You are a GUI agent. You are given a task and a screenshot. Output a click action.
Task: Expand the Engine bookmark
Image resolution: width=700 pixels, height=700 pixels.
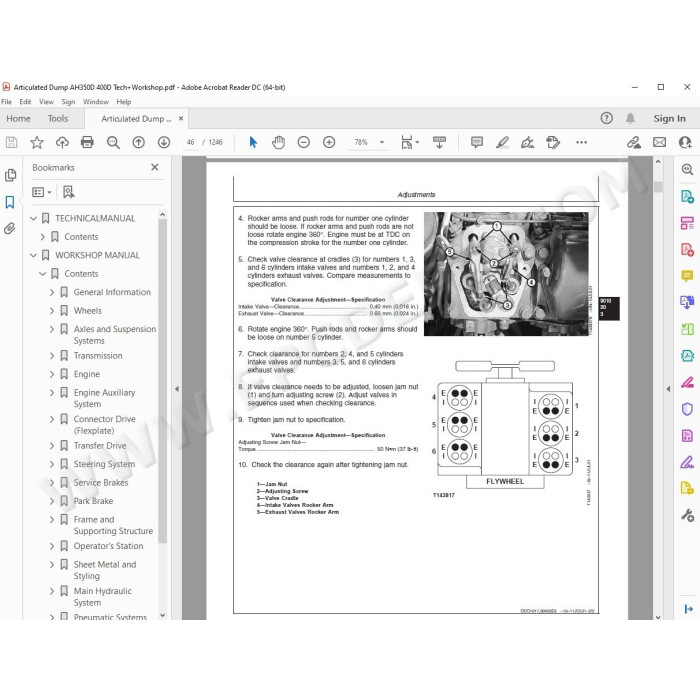[x=52, y=374]
